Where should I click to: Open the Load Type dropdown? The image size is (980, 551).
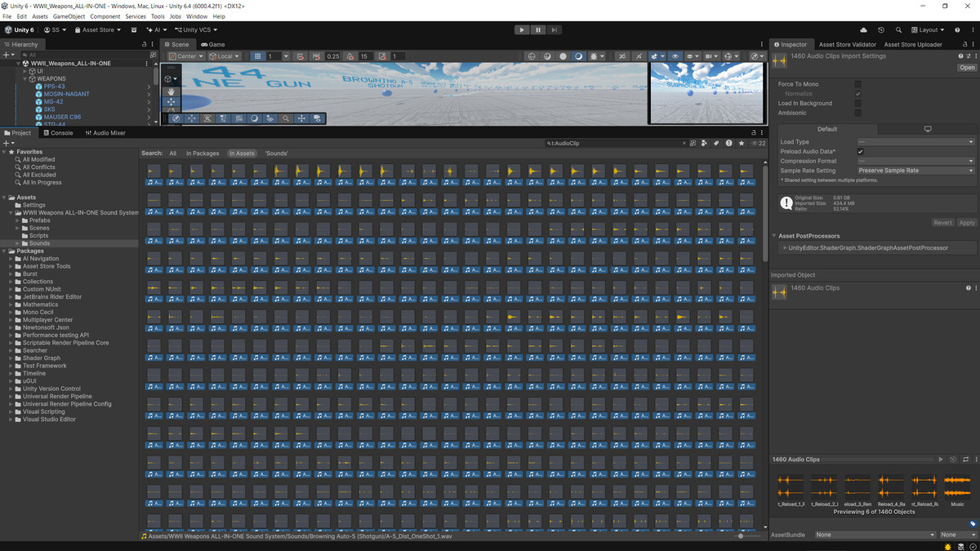point(915,142)
